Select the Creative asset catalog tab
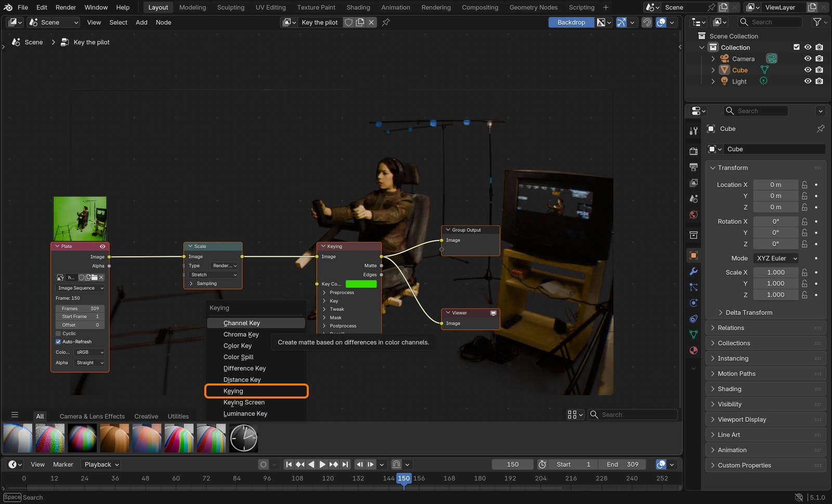 click(146, 417)
